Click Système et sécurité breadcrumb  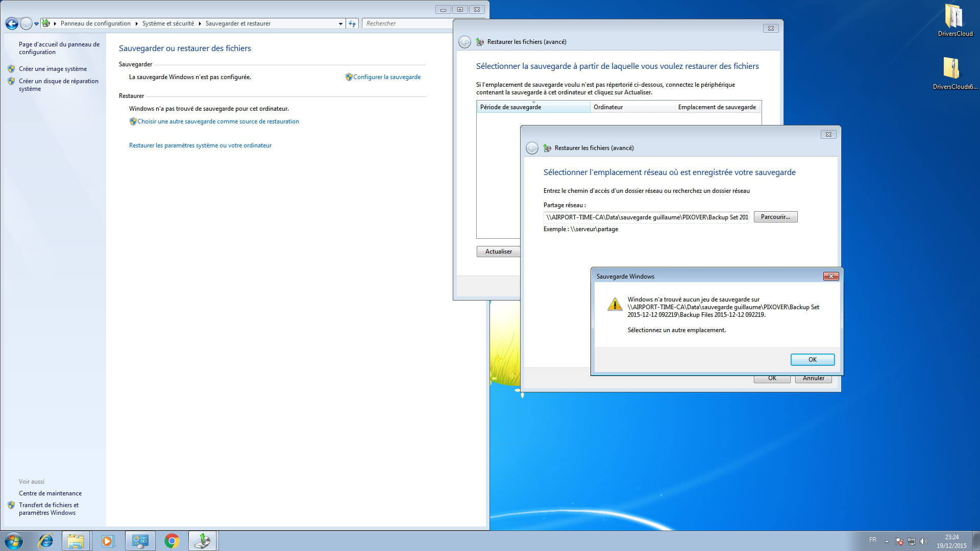168,23
